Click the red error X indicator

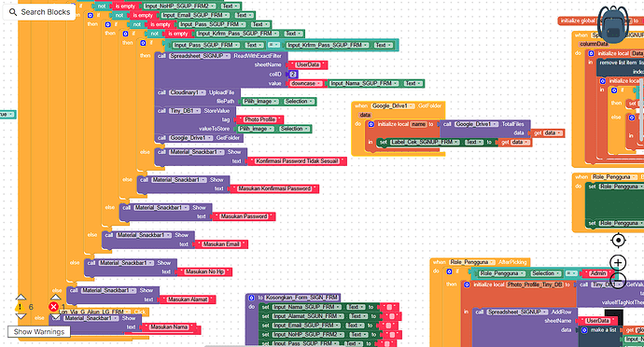click(x=53, y=307)
